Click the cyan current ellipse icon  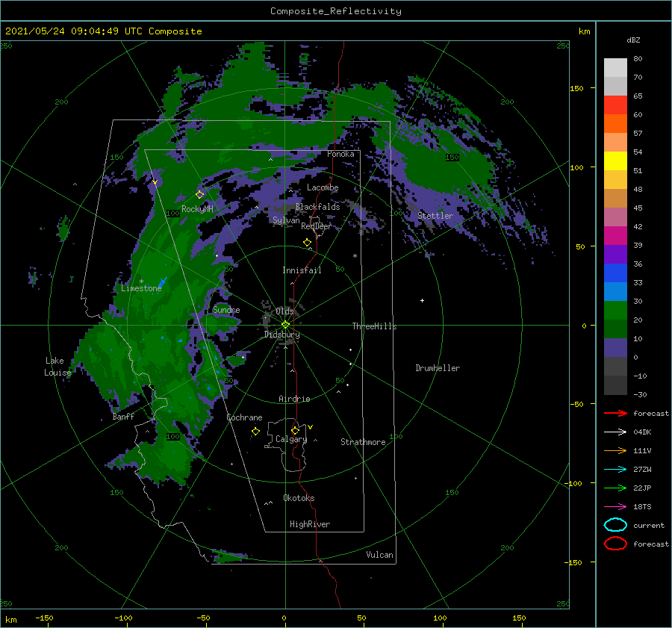click(x=615, y=525)
